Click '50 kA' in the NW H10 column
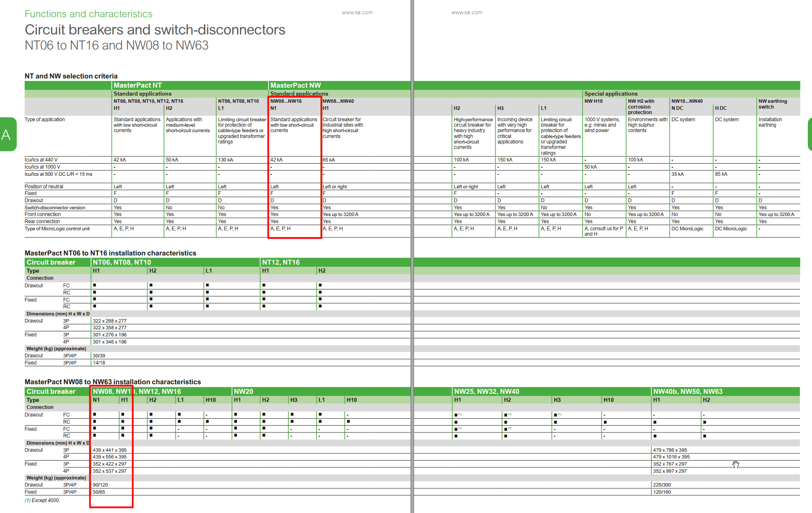This screenshot has height=513, width=812. [591, 167]
